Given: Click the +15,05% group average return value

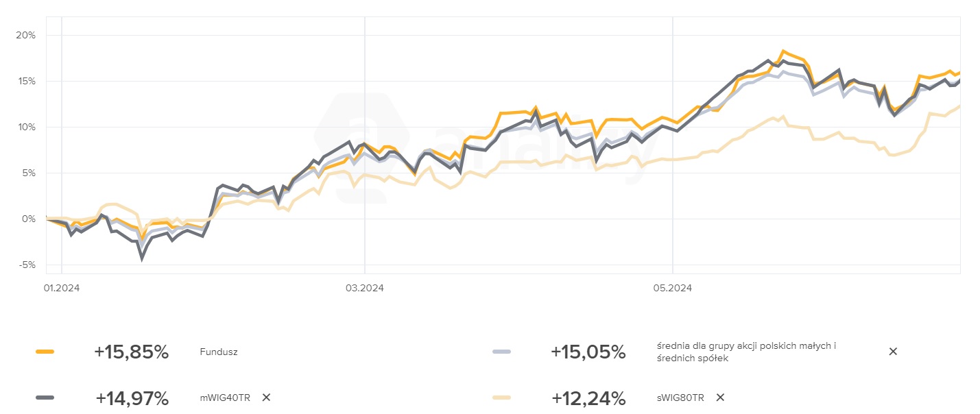Looking at the screenshot, I should [588, 352].
